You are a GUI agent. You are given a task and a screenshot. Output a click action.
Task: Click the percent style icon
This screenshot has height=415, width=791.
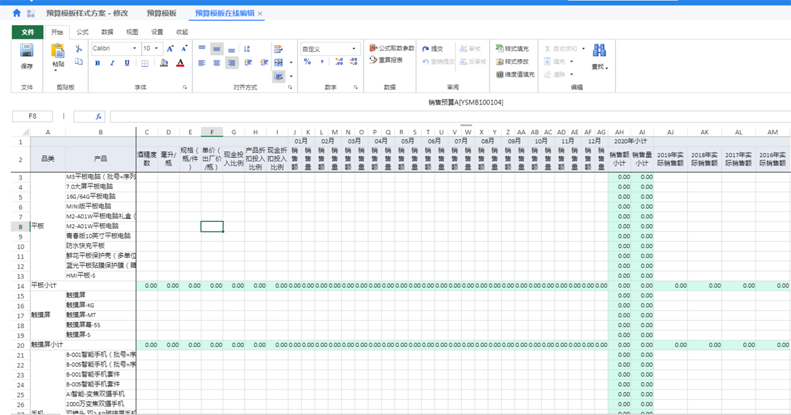(x=308, y=62)
